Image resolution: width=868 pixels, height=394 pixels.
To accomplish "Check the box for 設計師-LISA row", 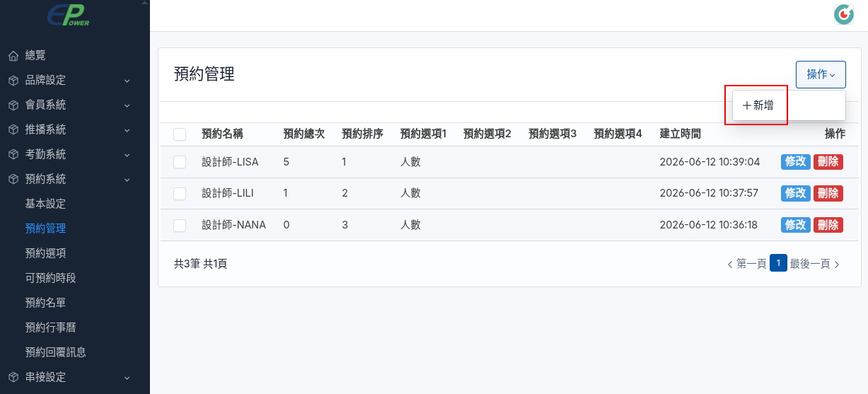I will (x=180, y=162).
